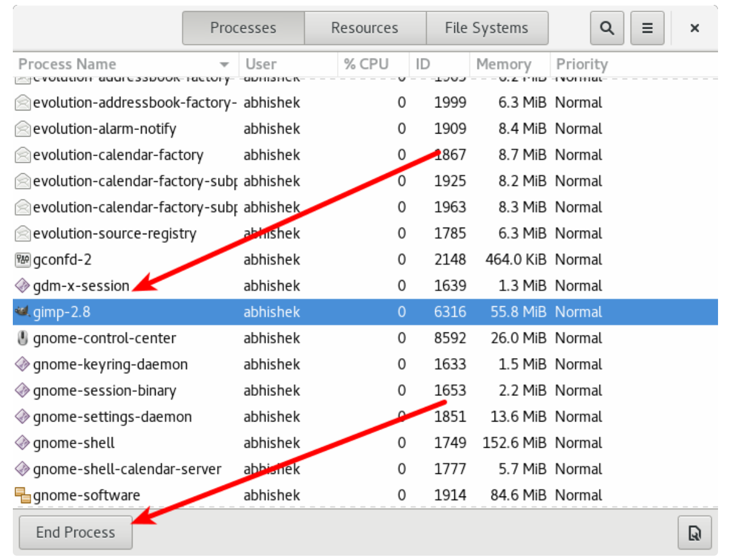Screen dimensions: 740x560
Task: Click the user abhishek in gimp-2.8 row
Action: tap(272, 312)
